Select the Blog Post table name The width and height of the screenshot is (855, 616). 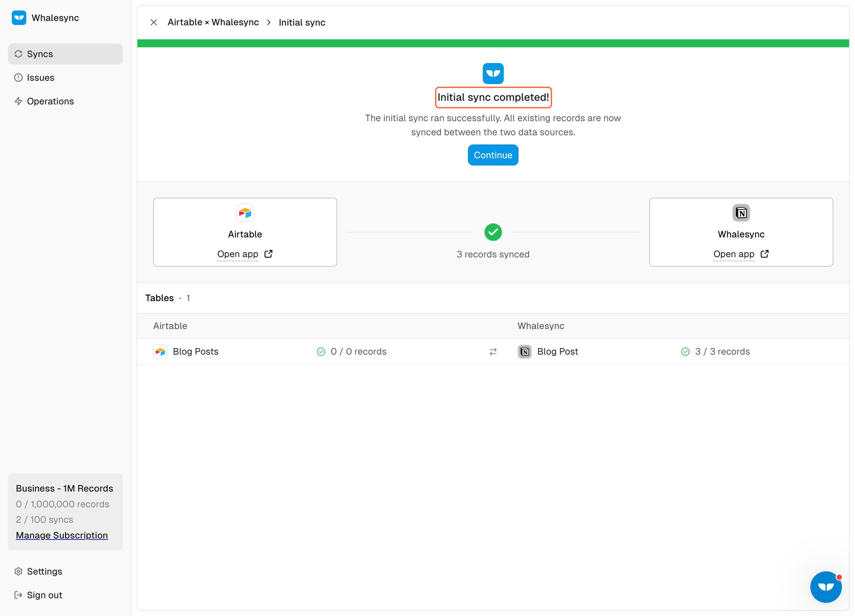pyautogui.click(x=558, y=352)
